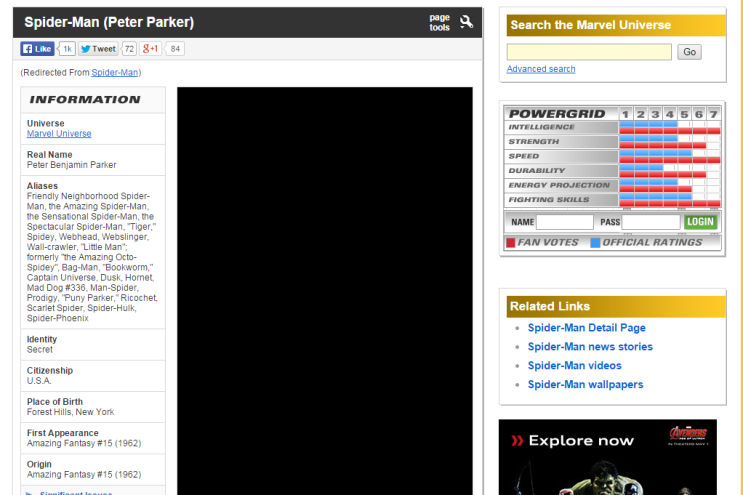Open the Marvel Universe link

[59, 134]
